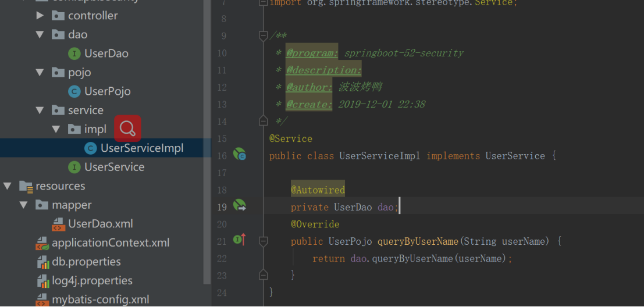Select UserServiceImpl in the project tree
The width and height of the screenshot is (644, 307).
point(142,148)
